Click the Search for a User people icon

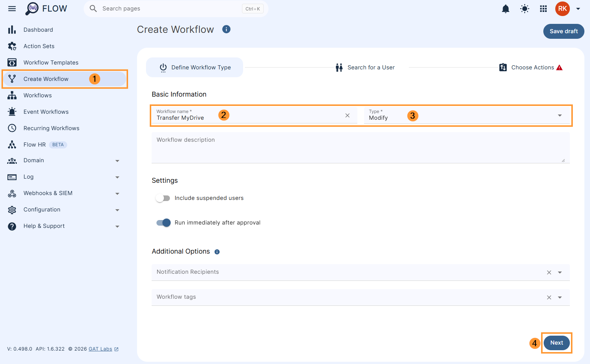click(x=339, y=68)
